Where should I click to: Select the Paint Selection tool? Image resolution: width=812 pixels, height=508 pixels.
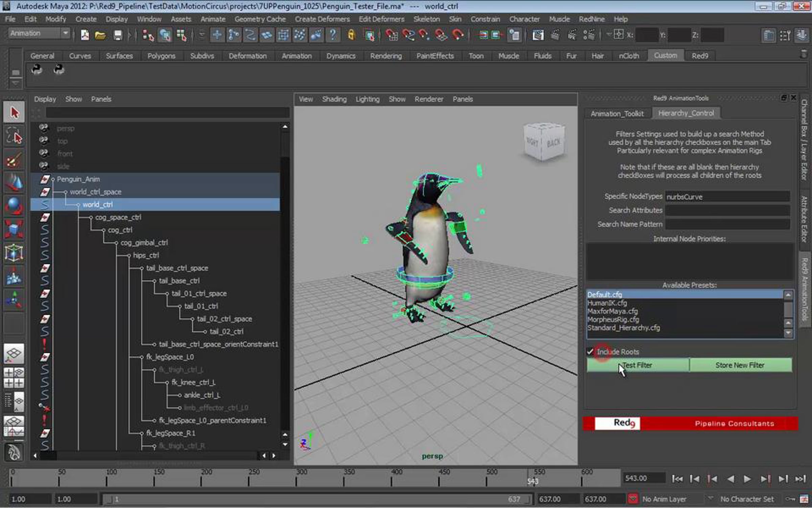click(x=14, y=159)
